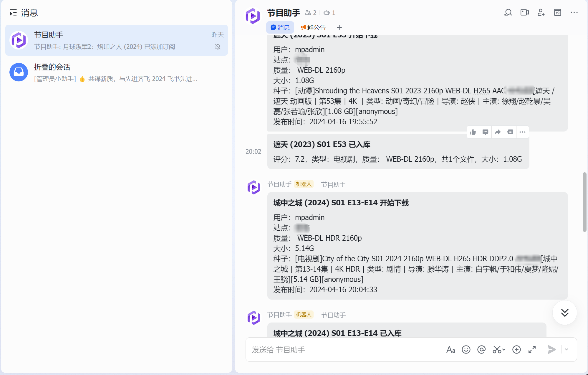588x375 pixels.
Task: Switch to the 群公告 tab
Action: (313, 27)
